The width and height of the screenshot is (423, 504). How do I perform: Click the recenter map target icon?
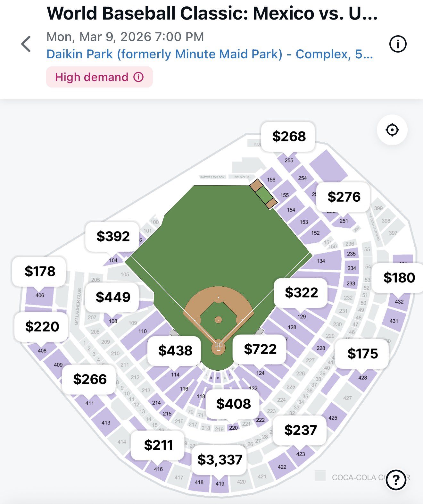pyautogui.click(x=392, y=130)
